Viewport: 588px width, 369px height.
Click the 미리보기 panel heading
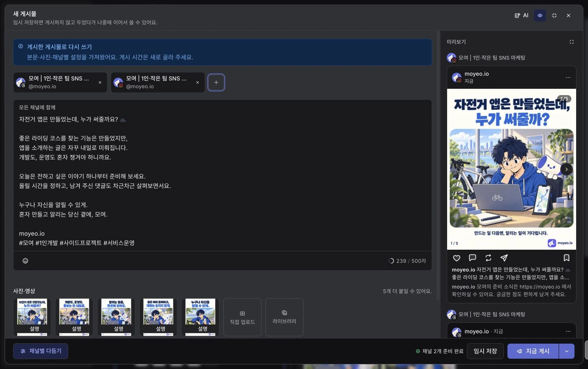coord(456,42)
